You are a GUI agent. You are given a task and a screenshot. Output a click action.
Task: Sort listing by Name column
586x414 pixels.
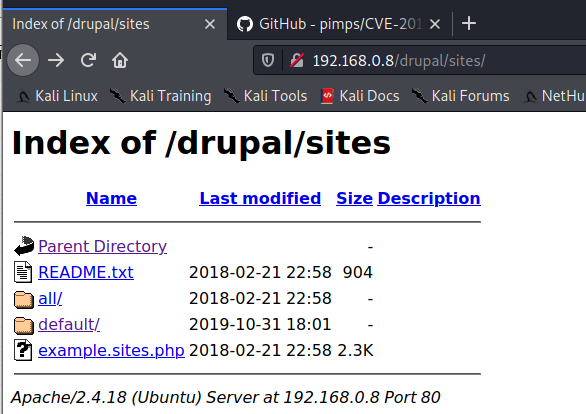111,198
